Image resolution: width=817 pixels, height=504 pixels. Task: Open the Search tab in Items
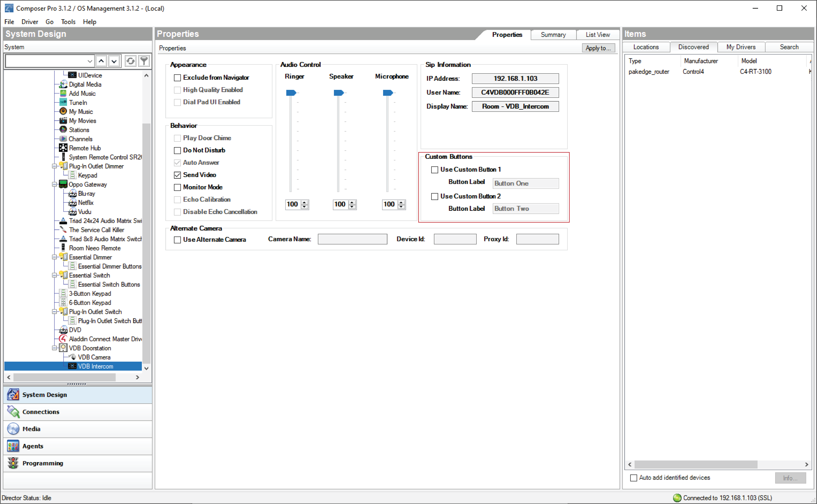[789, 47]
